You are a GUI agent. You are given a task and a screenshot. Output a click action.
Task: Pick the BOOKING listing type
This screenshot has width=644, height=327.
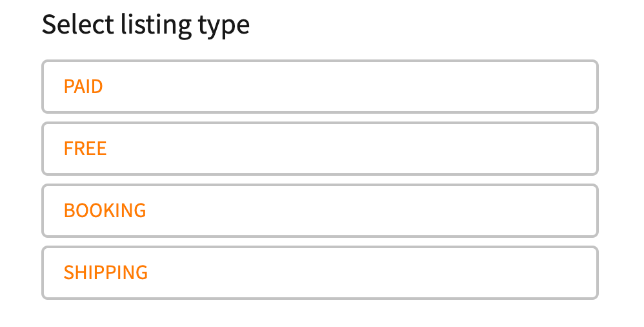pos(320,211)
